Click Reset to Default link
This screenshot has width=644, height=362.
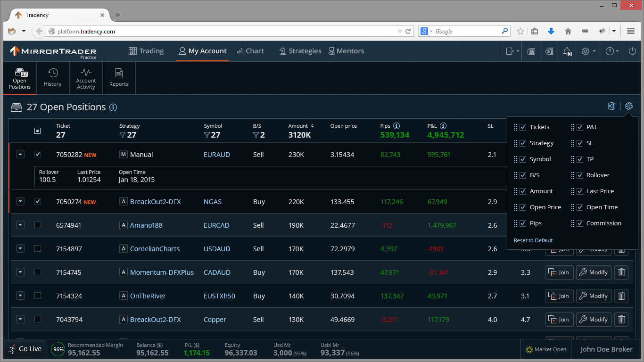pos(533,240)
